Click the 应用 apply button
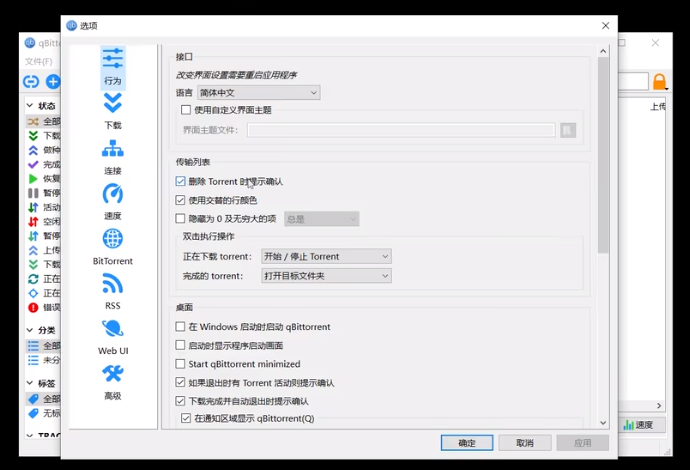Image resolution: width=690 pixels, height=470 pixels. click(x=583, y=443)
